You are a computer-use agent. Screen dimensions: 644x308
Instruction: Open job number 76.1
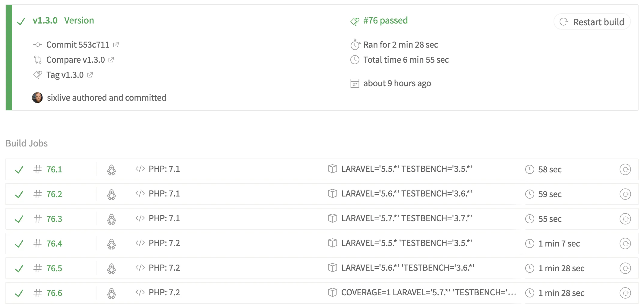click(54, 169)
